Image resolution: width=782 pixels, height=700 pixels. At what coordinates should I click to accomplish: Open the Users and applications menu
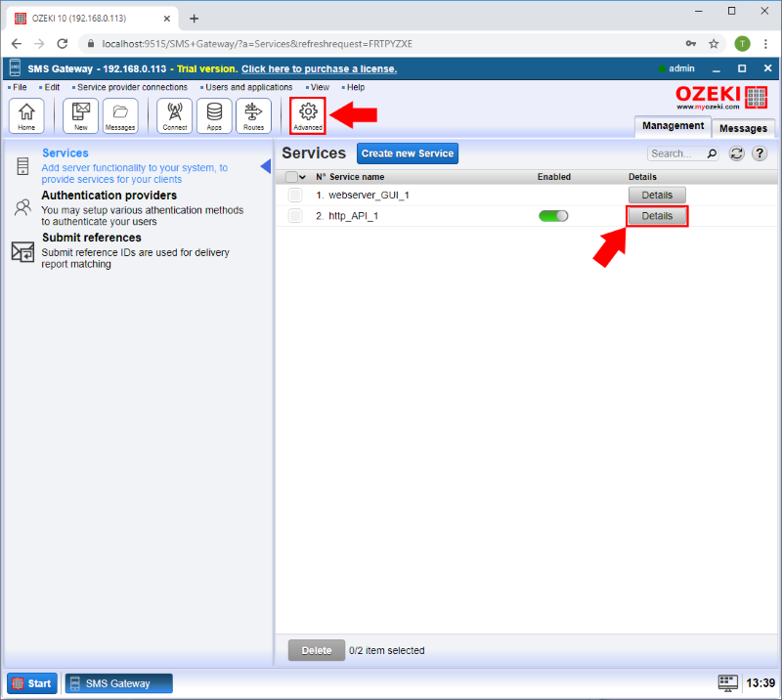tap(248, 88)
